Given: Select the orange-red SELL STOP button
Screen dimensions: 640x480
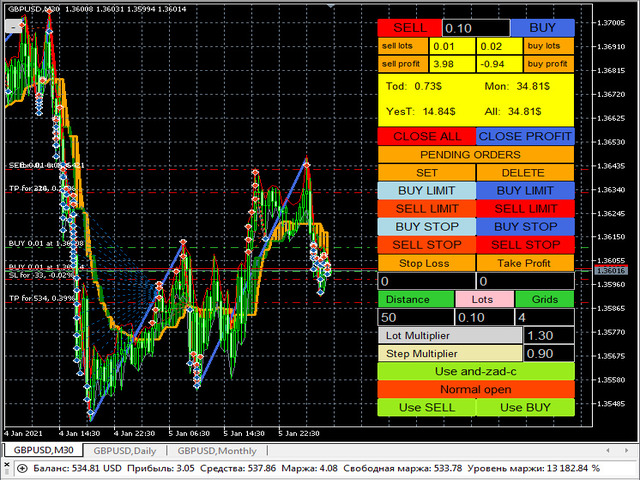Looking at the screenshot, I should click(427, 244).
